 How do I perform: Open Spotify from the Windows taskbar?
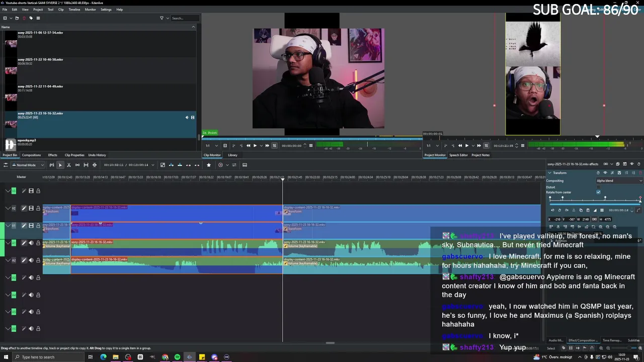coord(177,357)
